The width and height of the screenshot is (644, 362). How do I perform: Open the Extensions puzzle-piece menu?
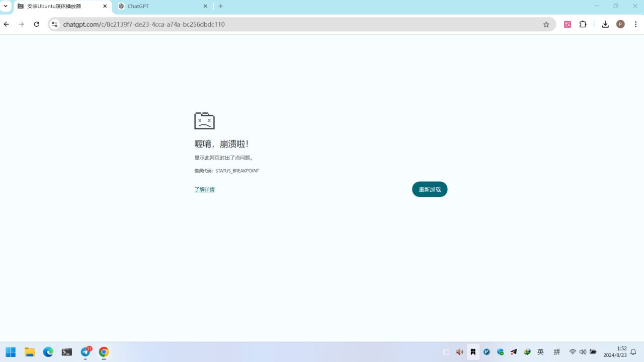click(583, 24)
